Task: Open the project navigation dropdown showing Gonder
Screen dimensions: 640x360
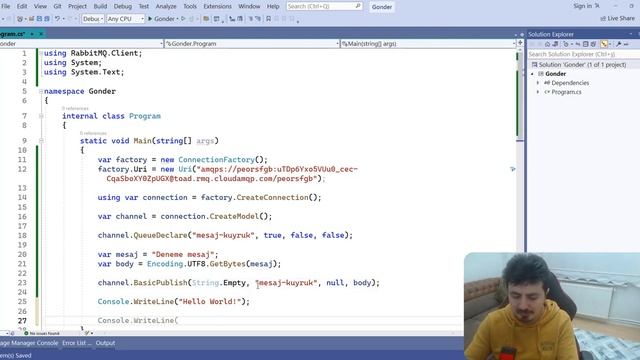Action: click(x=81, y=43)
